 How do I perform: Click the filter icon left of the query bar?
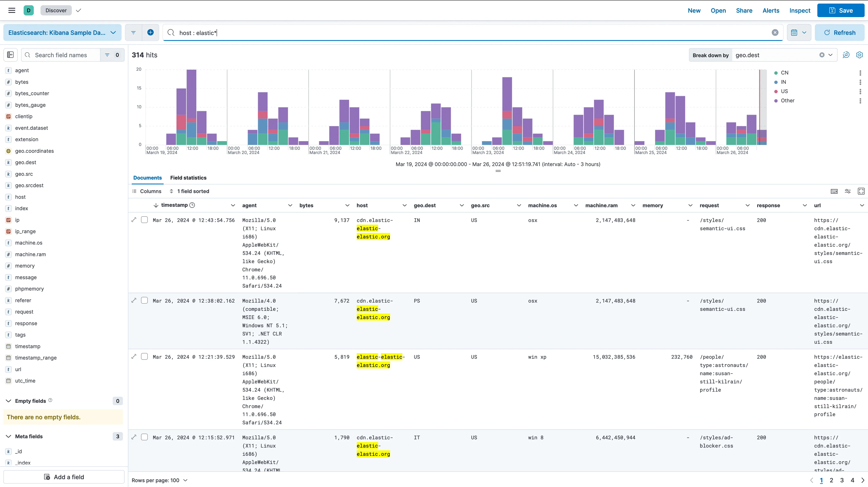click(x=133, y=32)
